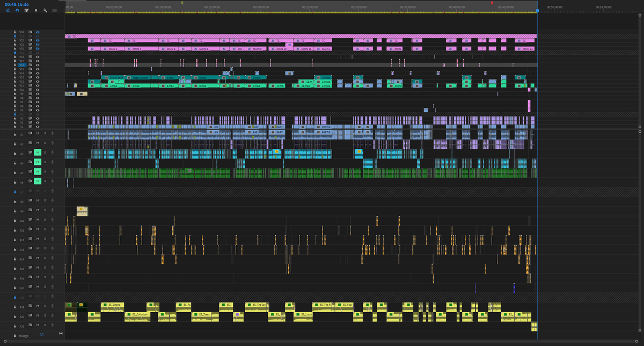Select the MAIN 2 clip on V20
Image resolution: width=644 pixels, height=346 pixels.
[x=112, y=48]
